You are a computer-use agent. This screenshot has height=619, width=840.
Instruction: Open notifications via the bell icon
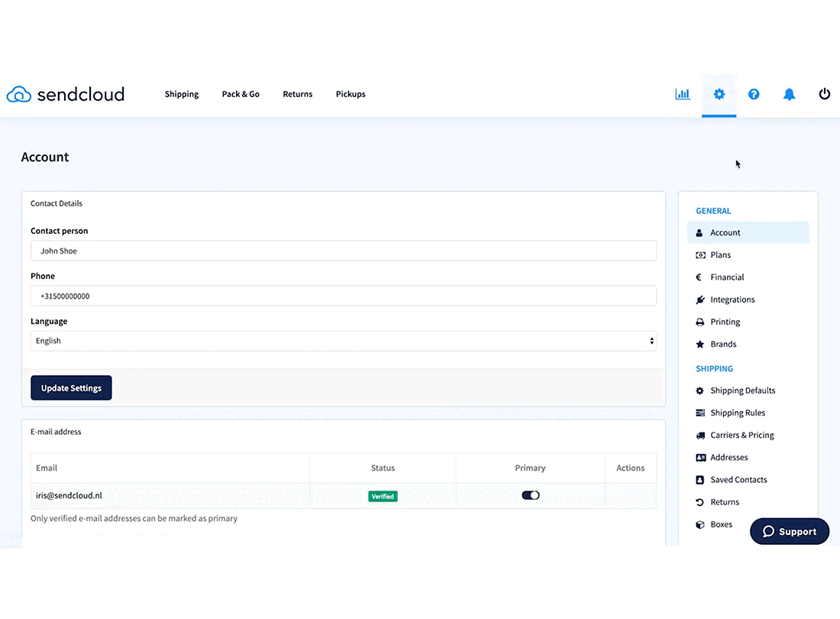(789, 94)
